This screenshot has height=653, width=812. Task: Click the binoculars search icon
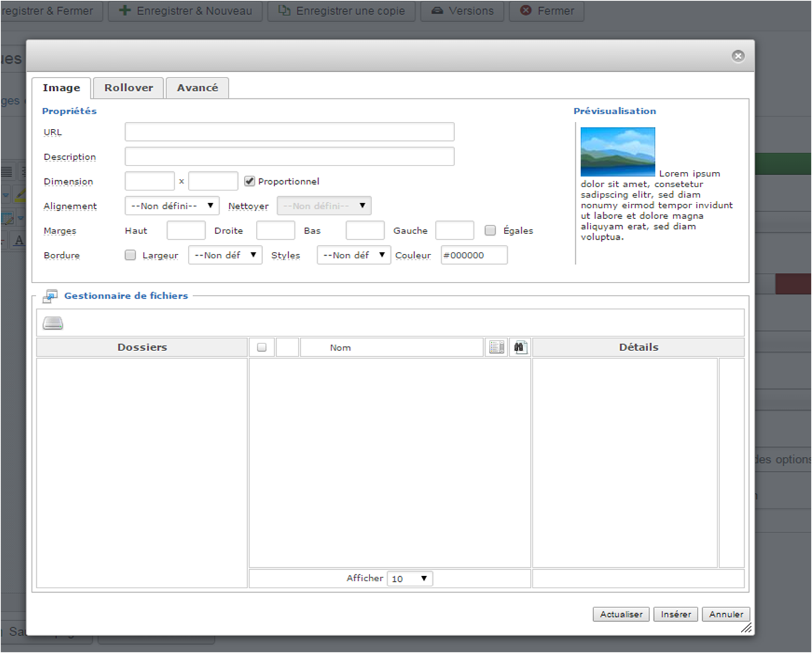point(521,347)
